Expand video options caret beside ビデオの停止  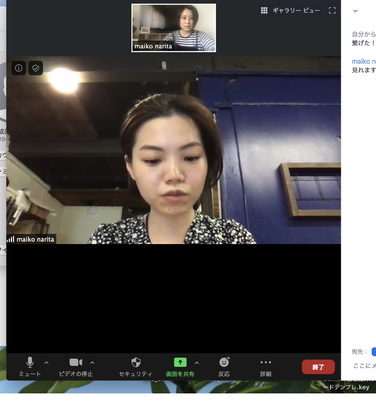92,363
